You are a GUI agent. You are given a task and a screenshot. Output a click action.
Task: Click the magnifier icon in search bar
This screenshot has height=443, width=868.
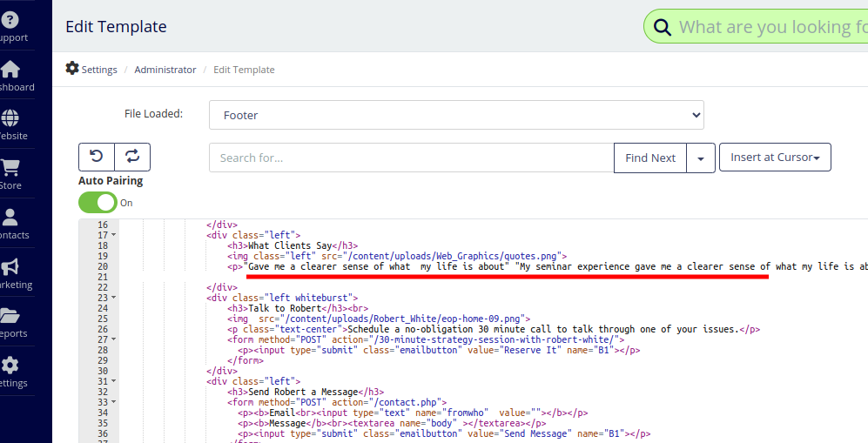(x=663, y=27)
